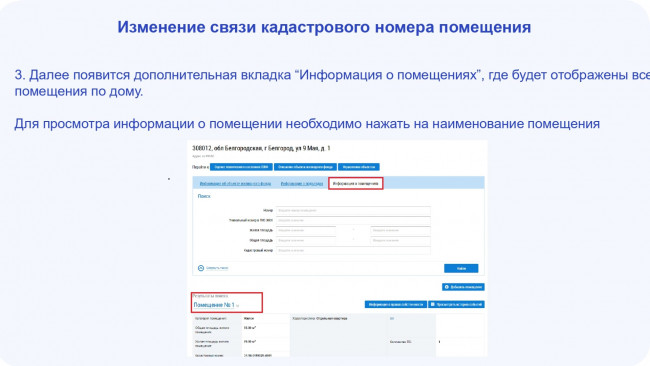
Task: Click the second blue housing fund description button
Action: pos(306,167)
